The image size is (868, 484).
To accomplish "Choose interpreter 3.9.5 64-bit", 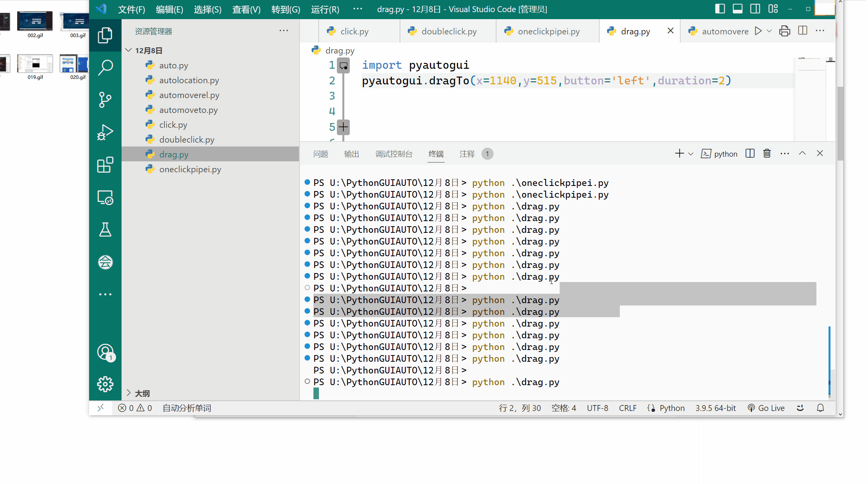I will tap(715, 408).
